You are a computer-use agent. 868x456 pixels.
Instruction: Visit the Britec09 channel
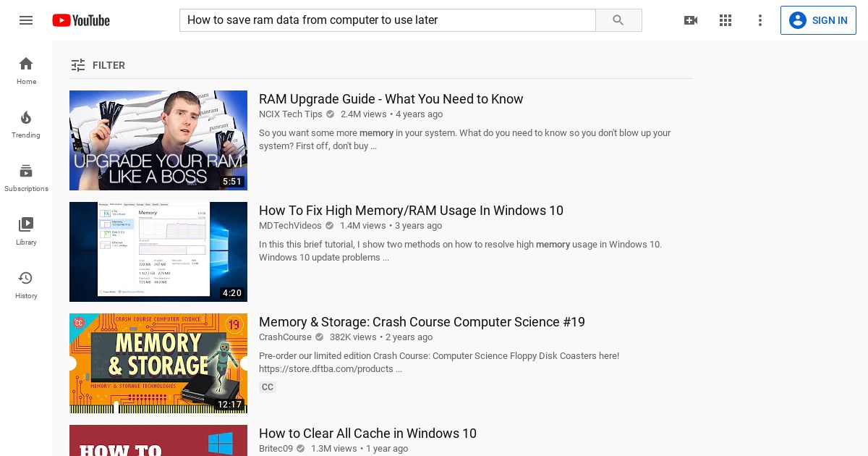coord(276,449)
